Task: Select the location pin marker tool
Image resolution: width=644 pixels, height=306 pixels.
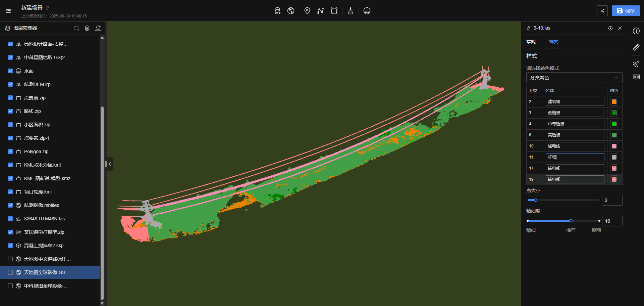Action: pos(307,11)
